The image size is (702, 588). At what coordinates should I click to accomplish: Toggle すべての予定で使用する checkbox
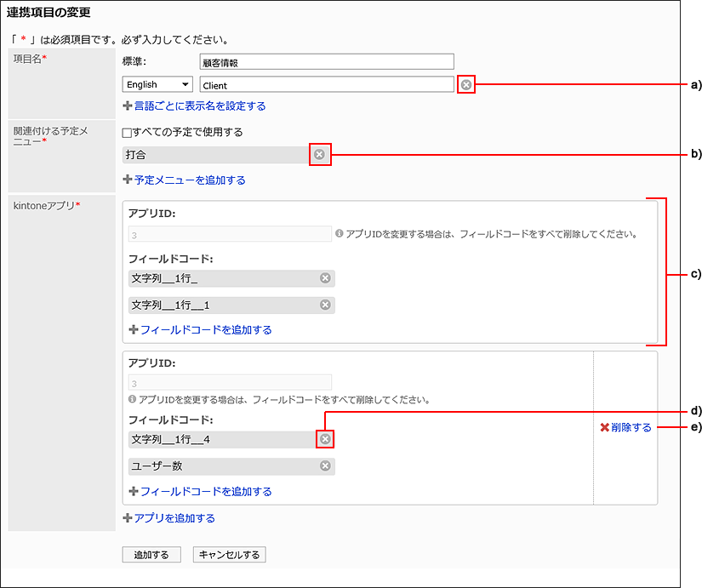click(x=127, y=133)
